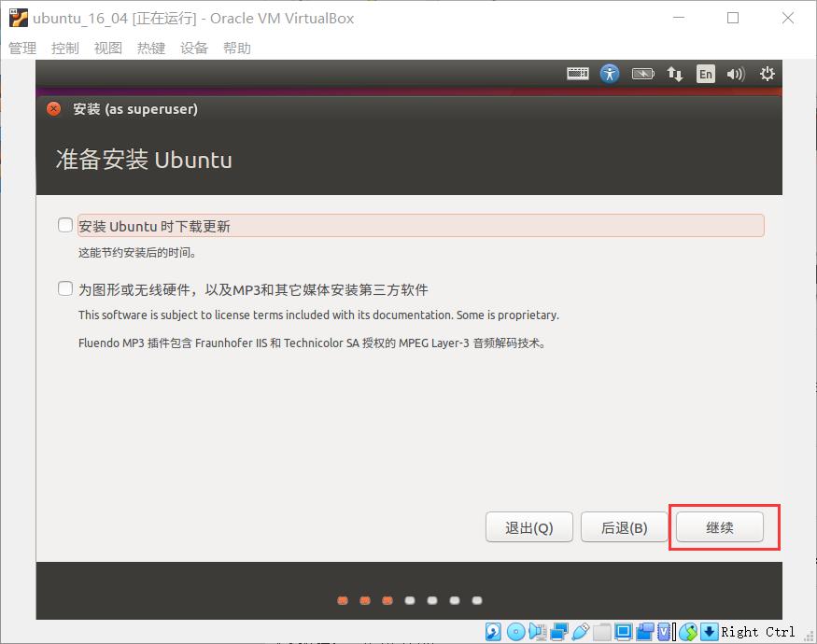817x644 pixels.
Task: Enable download updates while installing Ubuntu
Action: tap(65, 226)
